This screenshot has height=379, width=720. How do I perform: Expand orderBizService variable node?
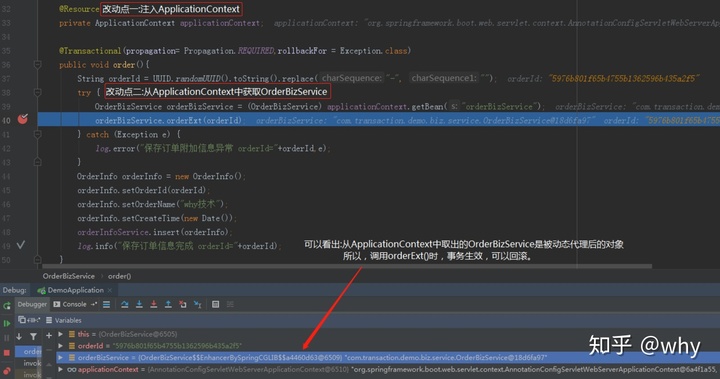(61, 357)
